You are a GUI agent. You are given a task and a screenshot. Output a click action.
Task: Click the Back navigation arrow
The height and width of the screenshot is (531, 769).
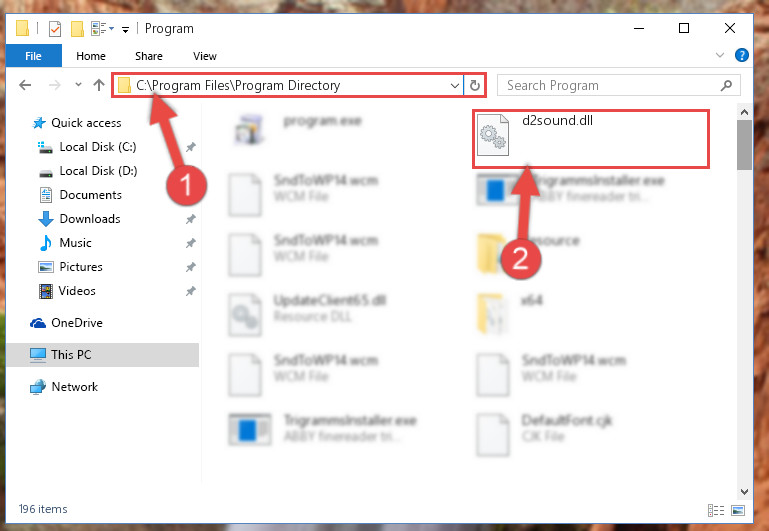pos(25,85)
